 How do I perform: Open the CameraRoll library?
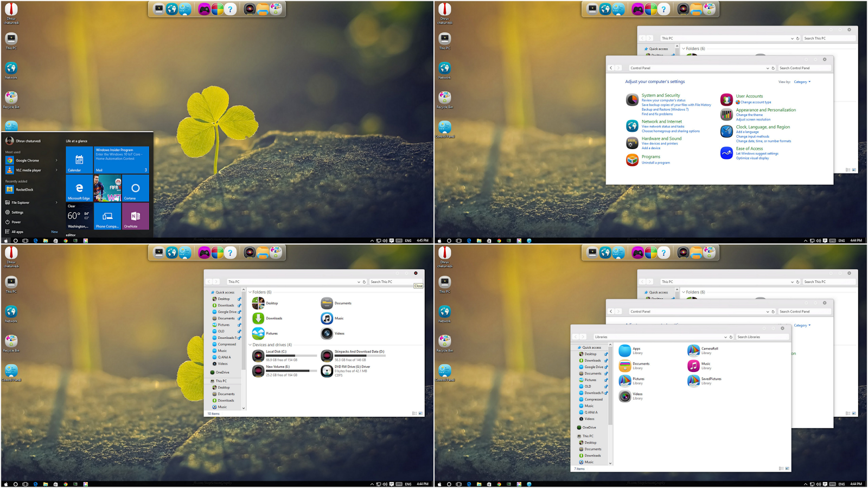703,351
